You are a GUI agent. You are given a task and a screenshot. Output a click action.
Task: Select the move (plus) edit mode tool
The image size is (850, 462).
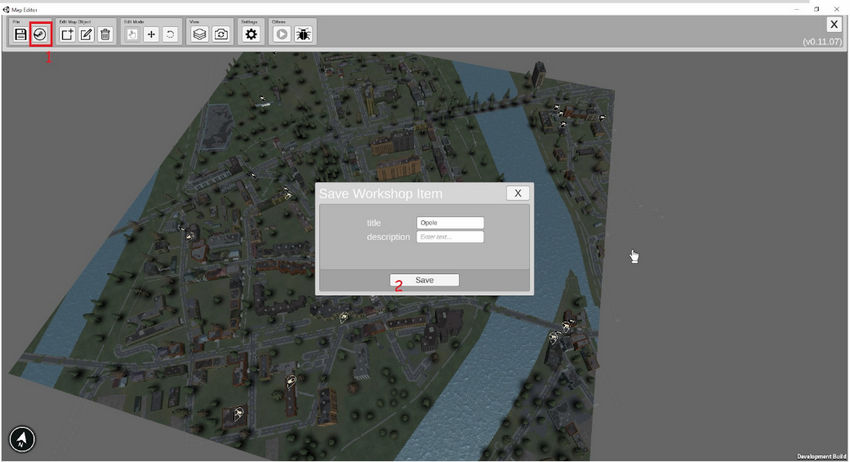pos(151,34)
